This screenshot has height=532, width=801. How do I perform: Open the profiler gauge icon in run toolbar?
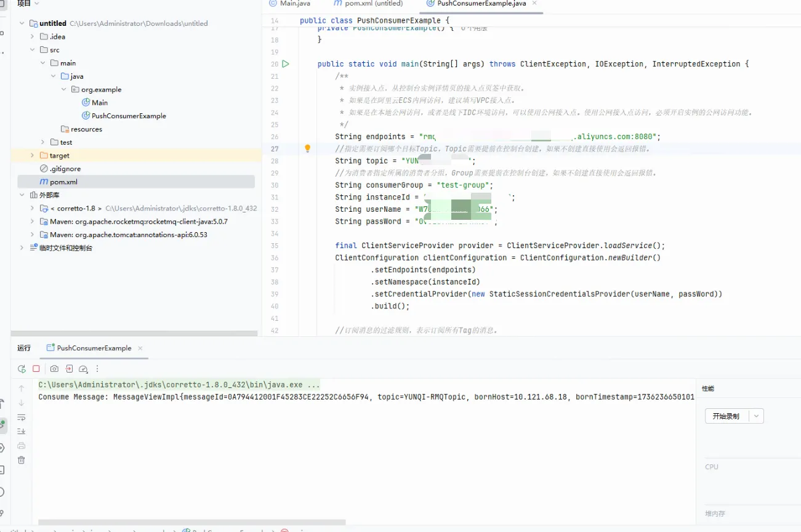[x=83, y=369]
